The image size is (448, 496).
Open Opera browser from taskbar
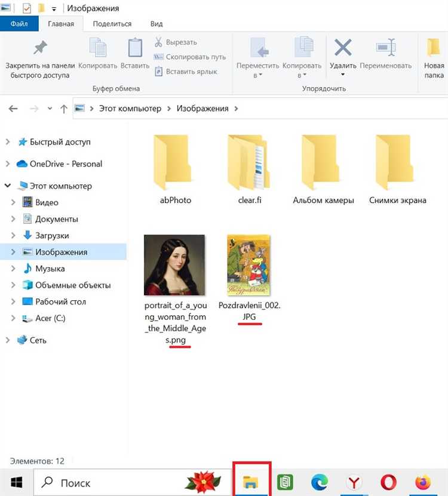click(x=388, y=482)
